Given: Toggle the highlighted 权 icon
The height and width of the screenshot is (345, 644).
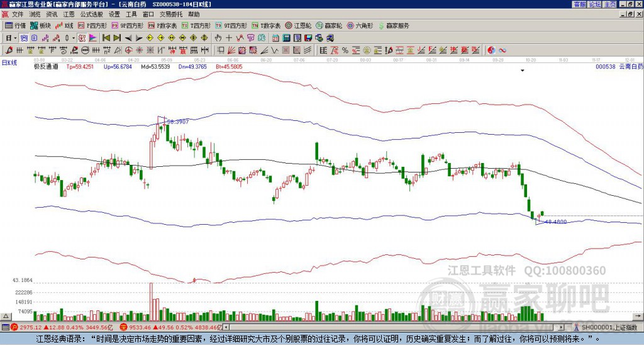Looking at the screenshot, I should 82,38.
